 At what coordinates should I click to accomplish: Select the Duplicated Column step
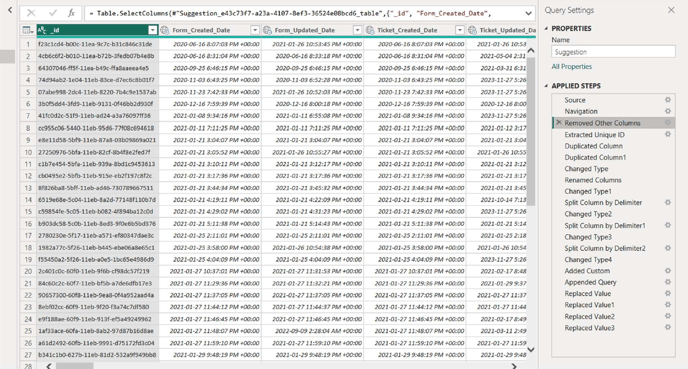(593, 146)
